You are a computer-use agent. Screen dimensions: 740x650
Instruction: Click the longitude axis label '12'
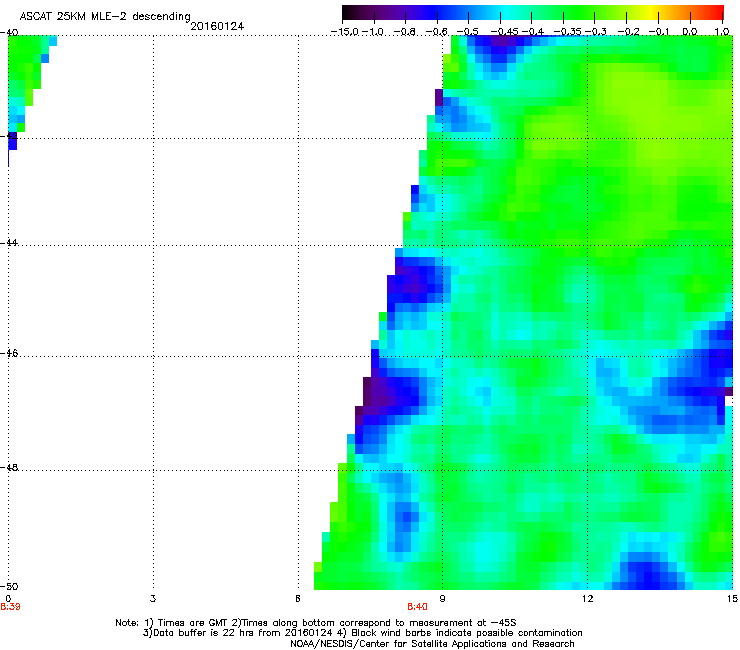coord(587,599)
